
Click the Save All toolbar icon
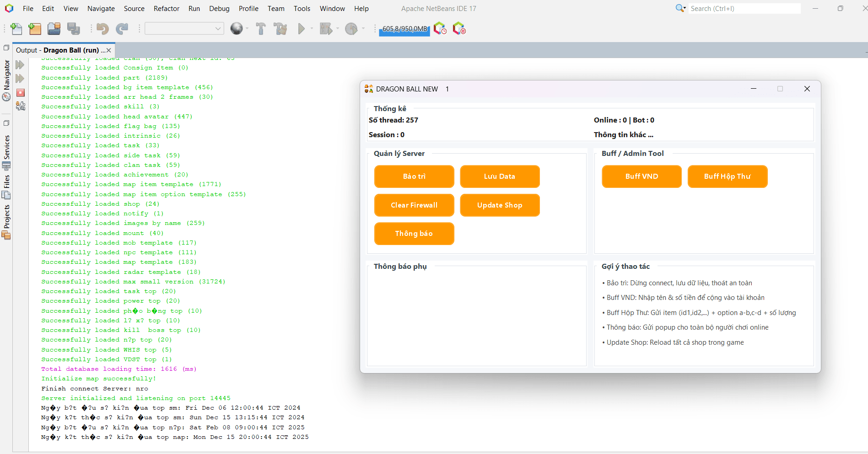coord(73,29)
